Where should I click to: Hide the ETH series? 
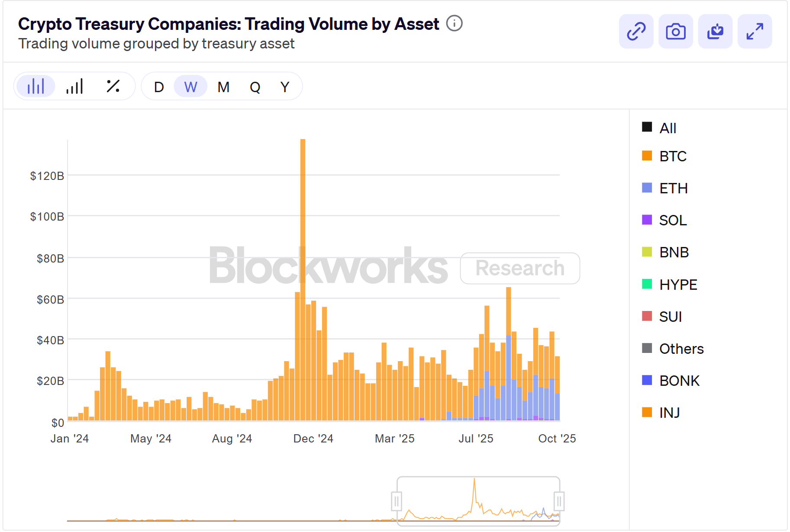pos(673,188)
